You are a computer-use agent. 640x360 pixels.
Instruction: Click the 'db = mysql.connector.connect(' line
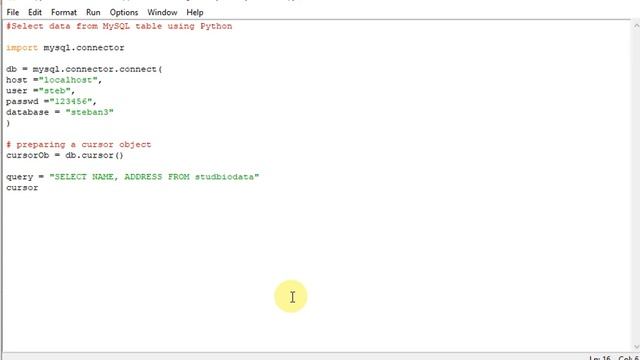point(84,69)
